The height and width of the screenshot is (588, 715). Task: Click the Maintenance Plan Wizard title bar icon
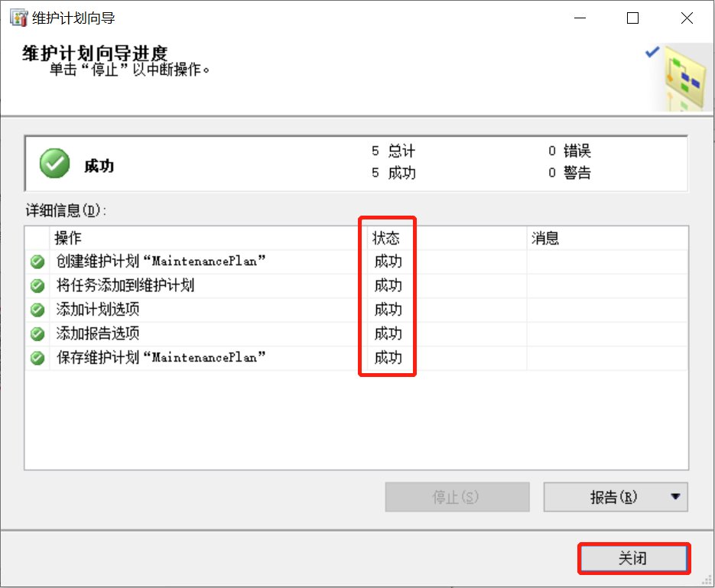pos(19,18)
